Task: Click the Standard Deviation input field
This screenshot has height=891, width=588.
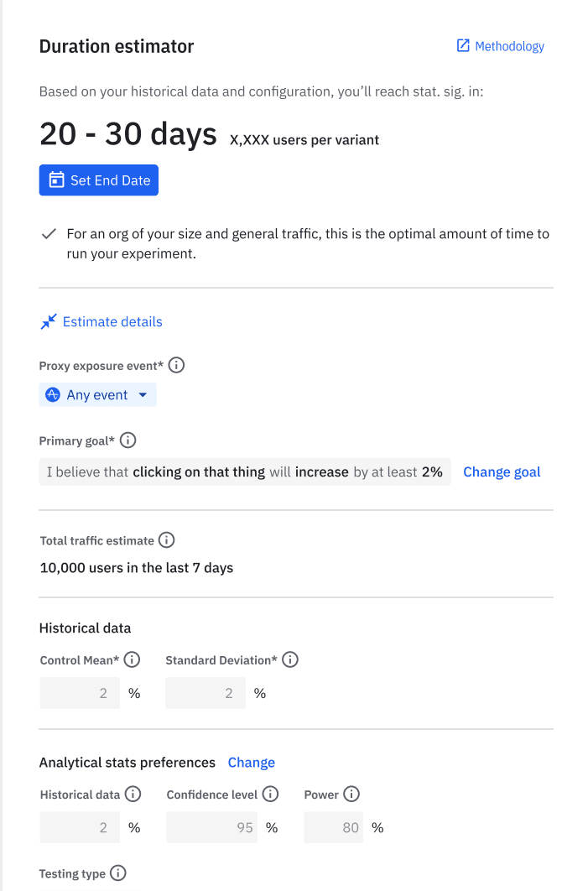Action: 206,692
